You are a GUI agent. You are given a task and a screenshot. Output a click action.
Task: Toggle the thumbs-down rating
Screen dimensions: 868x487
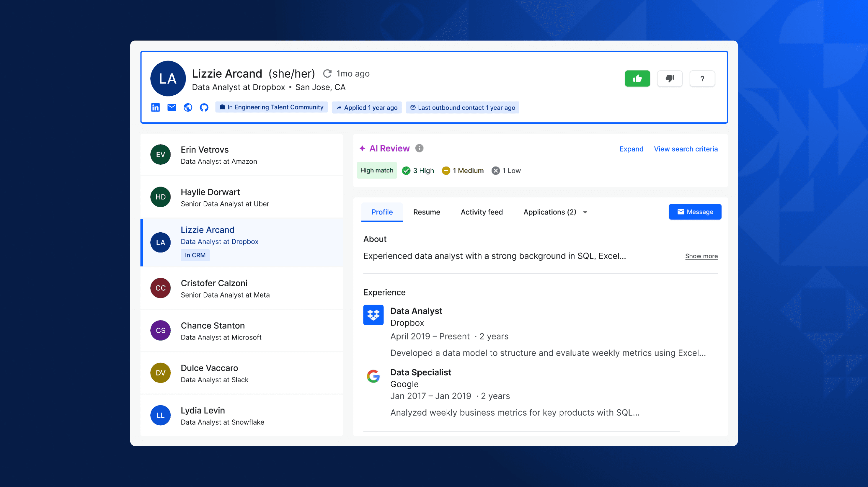pyautogui.click(x=670, y=79)
